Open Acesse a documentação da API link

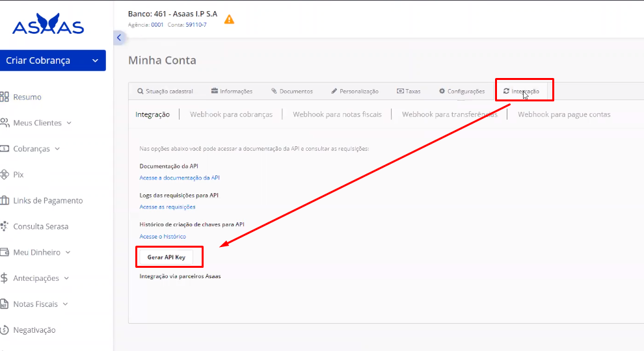pos(180,177)
